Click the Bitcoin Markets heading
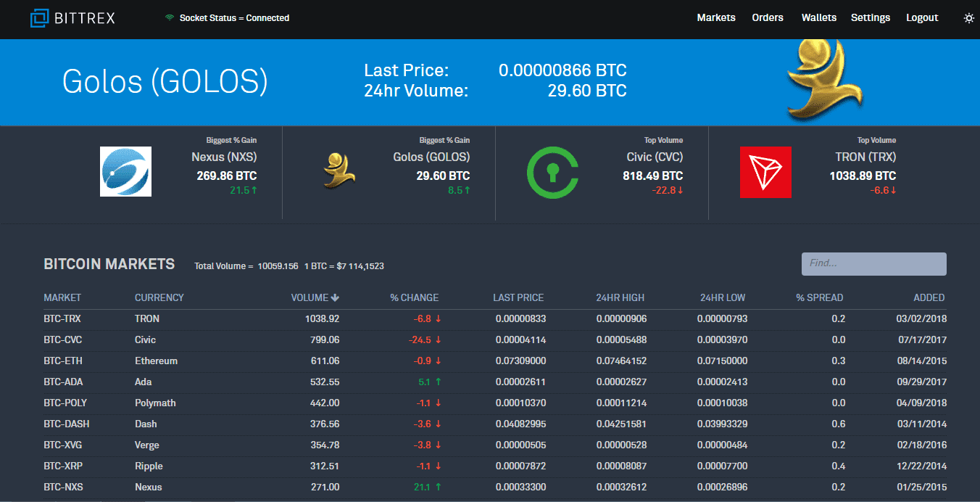This screenshot has height=502, width=980. [x=109, y=264]
